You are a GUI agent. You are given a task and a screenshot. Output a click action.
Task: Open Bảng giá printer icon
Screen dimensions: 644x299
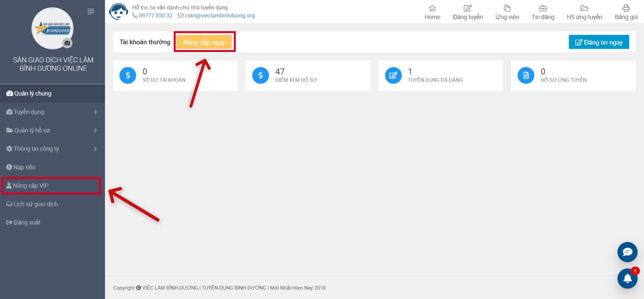tap(626, 8)
